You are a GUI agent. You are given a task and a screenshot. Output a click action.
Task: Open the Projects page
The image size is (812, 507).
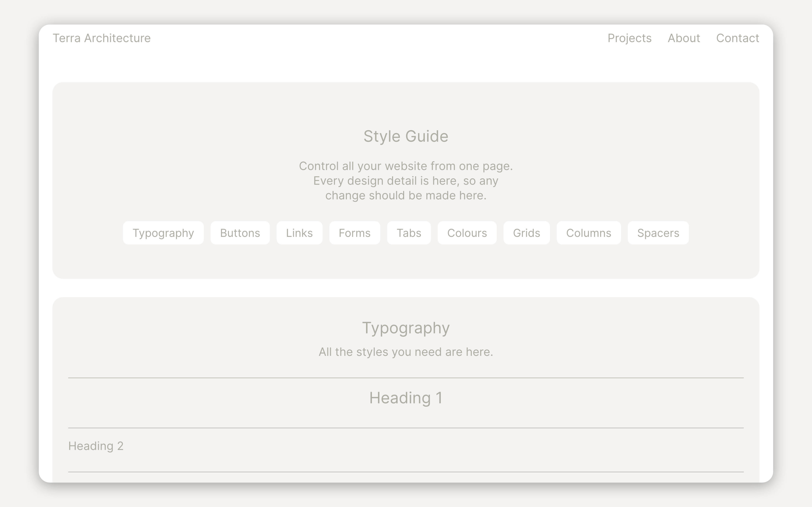coord(629,38)
